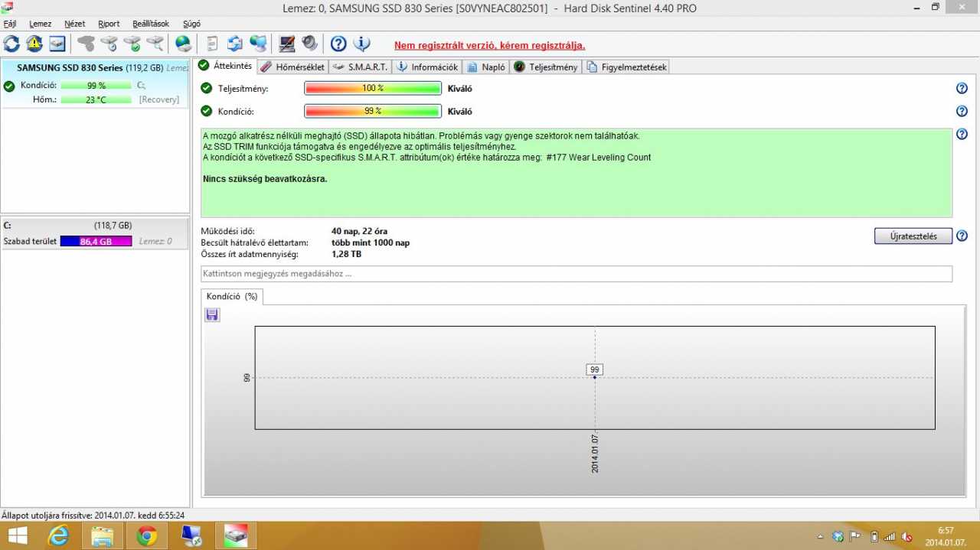The image size is (980, 550).
Task: Click the Nincs szükség beavatkozásra text
Action: pos(265,179)
